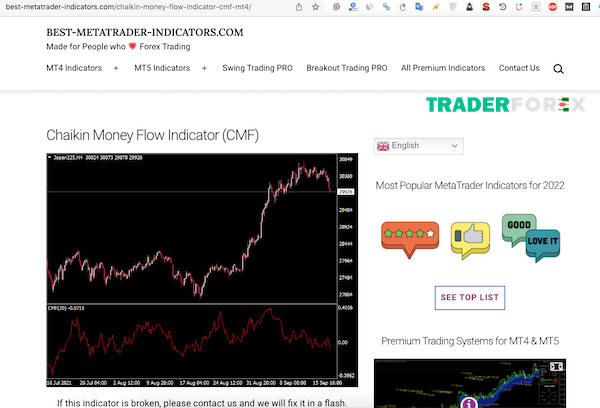Bookmark this page with the star icon

315,7
